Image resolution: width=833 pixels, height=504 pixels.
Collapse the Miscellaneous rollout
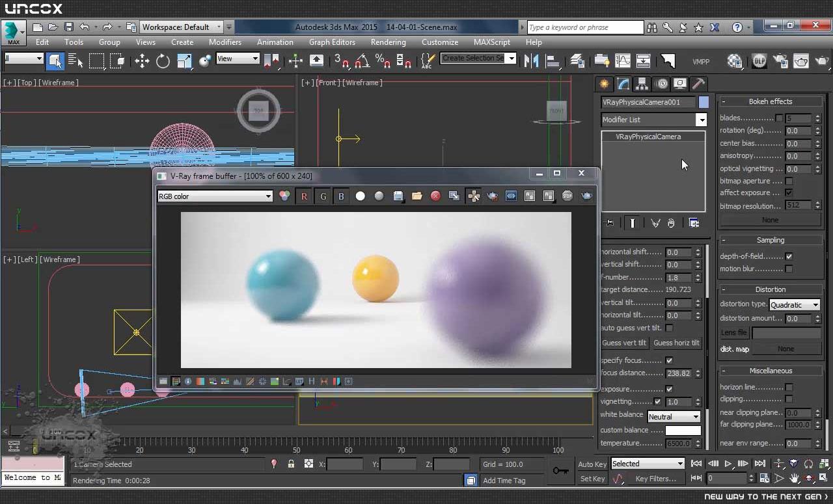pos(771,371)
